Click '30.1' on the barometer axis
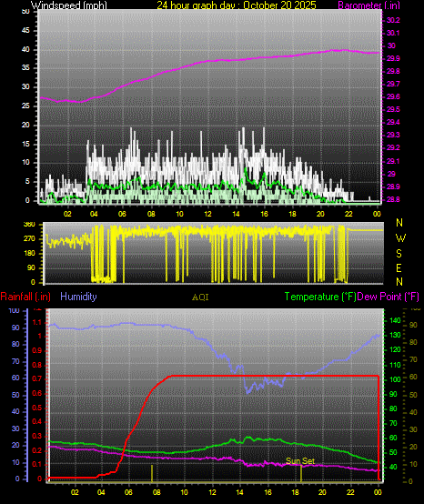 tap(393, 33)
